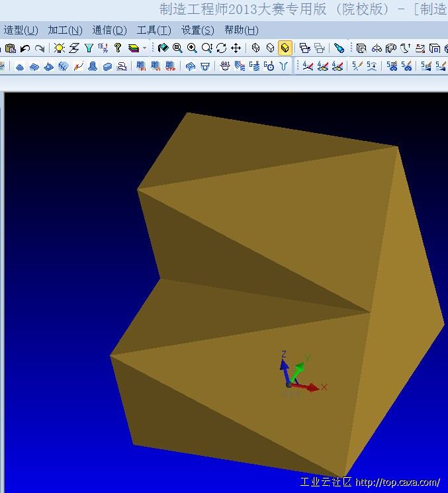Click the yellow question mark help icon
Viewport: 448px width, 493px height.
pyautogui.click(x=118, y=48)
